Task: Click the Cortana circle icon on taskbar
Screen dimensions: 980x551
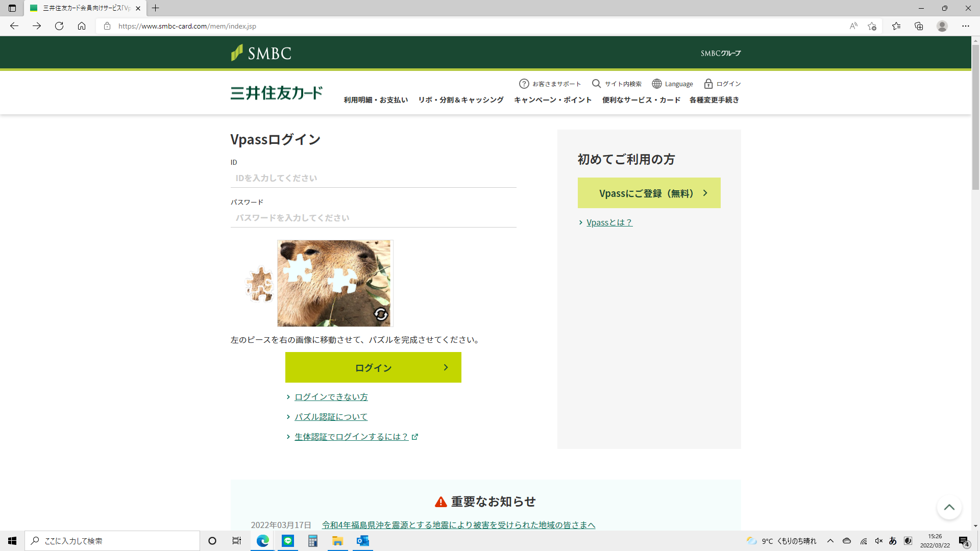Action: point(212,541)
